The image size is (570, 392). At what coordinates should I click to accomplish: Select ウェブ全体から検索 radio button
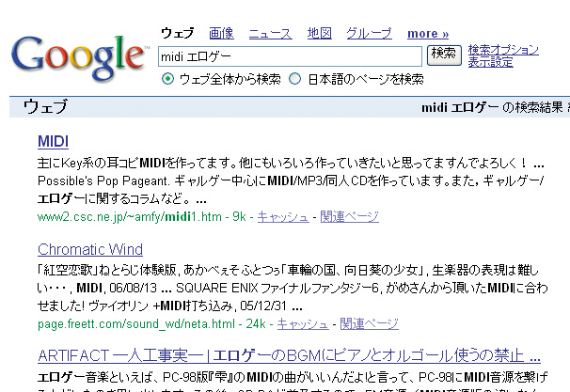coord(167,78)
